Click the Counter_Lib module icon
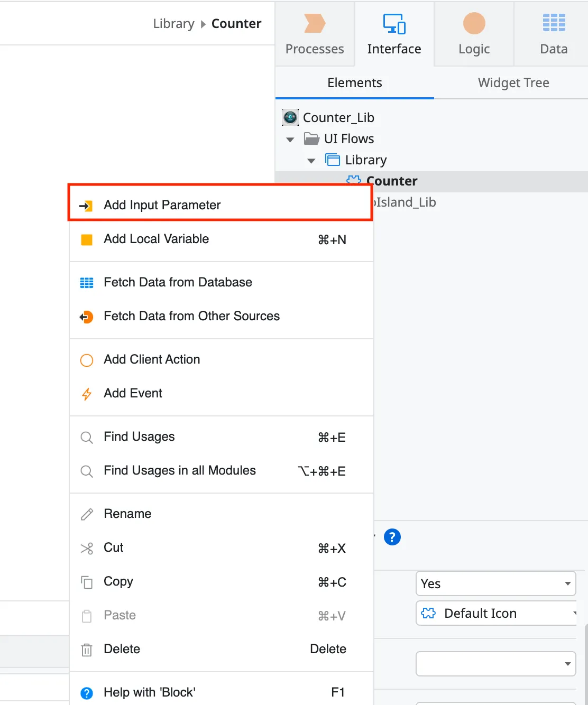The height and width of the screenshot is (705, 588). [x=290, y=117]
